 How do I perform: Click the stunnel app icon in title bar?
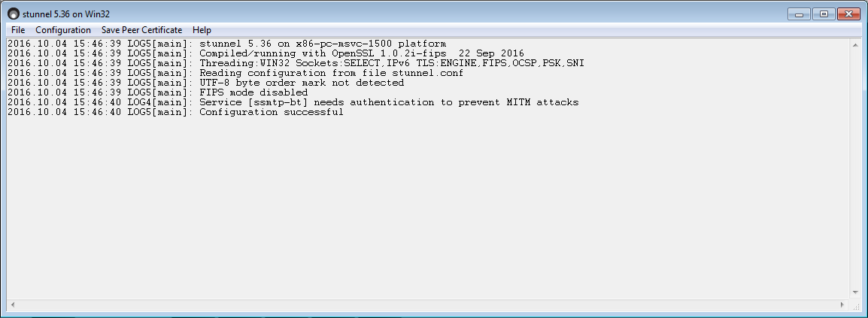(14, 14)
